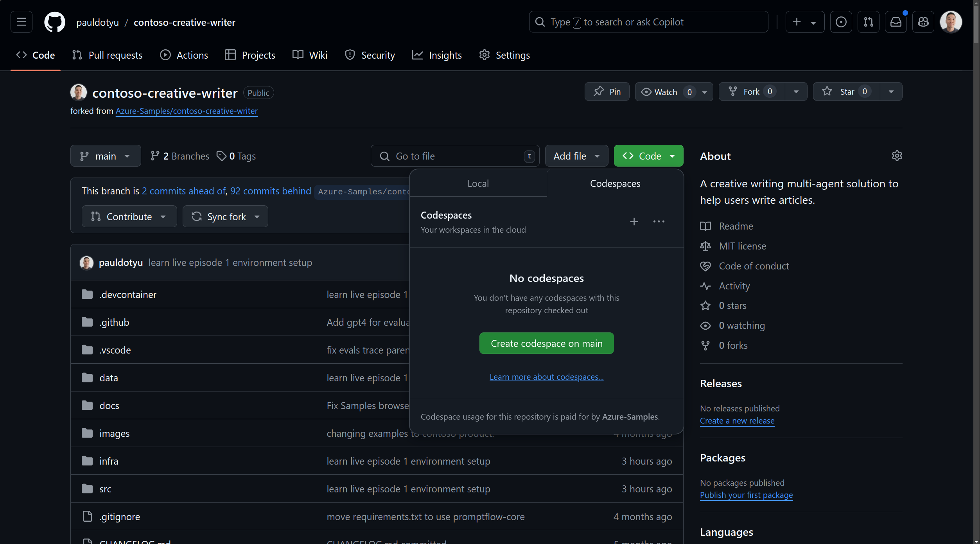This screenshot has width=980, height=544.
Task: Open latest commit message learn live episode 1
Action: 230,262
